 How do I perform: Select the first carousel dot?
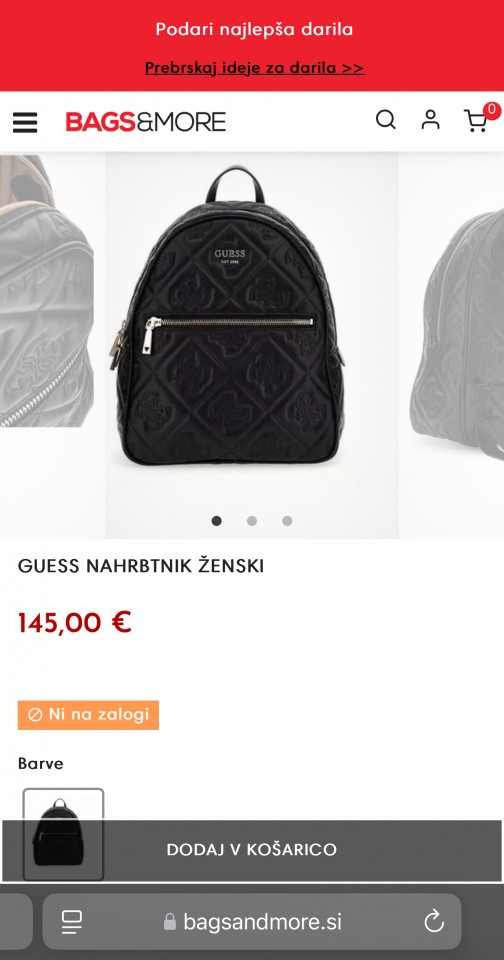(x=216, y=521)
